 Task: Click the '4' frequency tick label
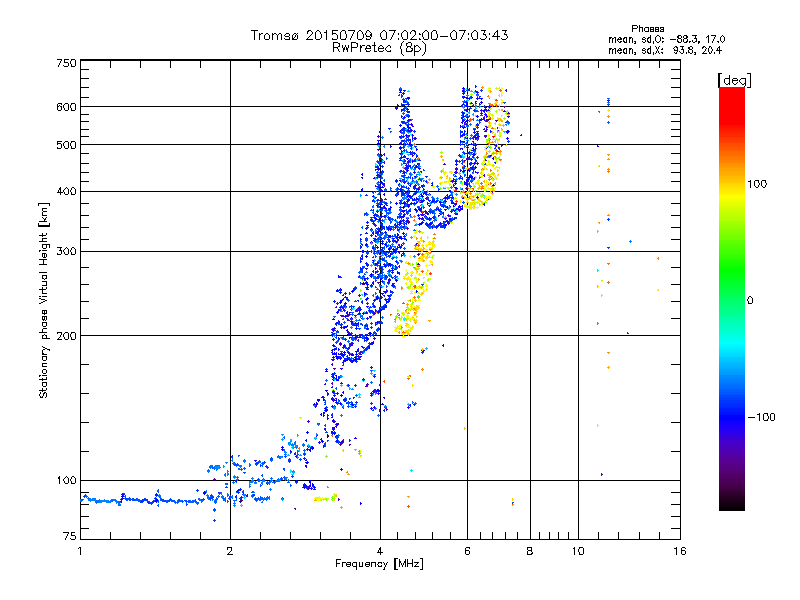coord(380,551)
